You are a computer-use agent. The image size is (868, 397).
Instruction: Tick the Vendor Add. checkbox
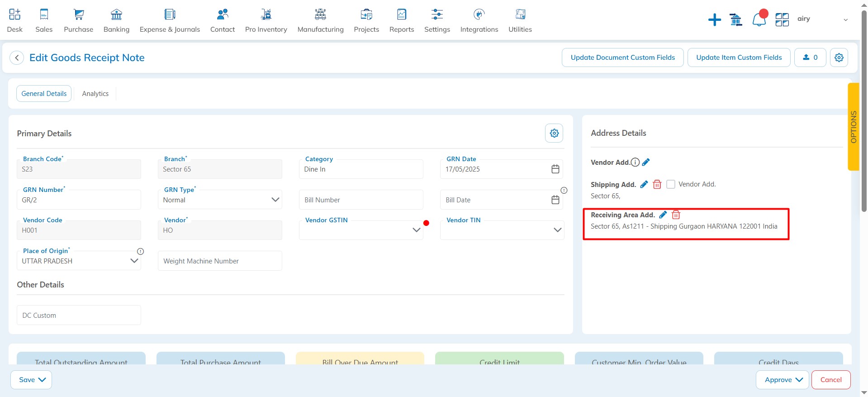tap(671, 184)
